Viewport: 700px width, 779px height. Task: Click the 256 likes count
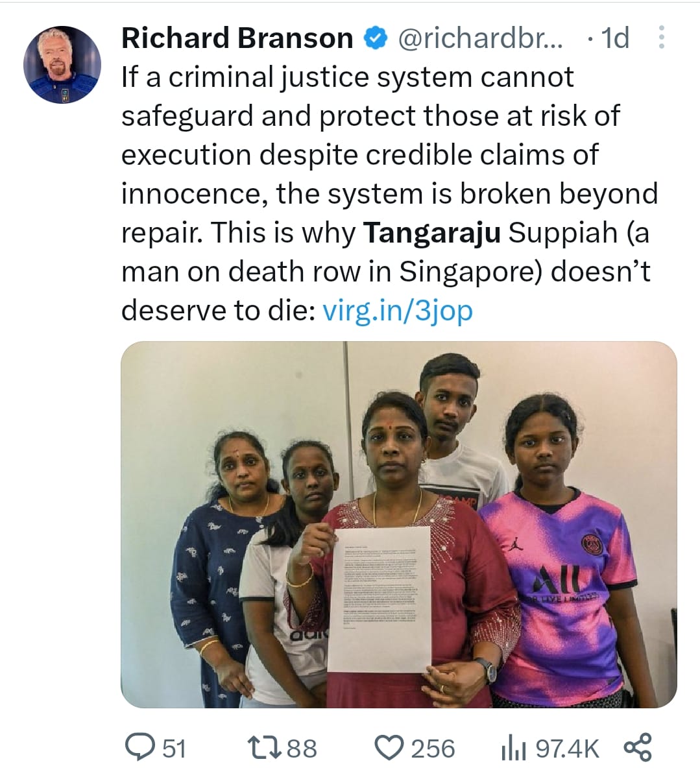pyautogui.click(x=433, y=748)
